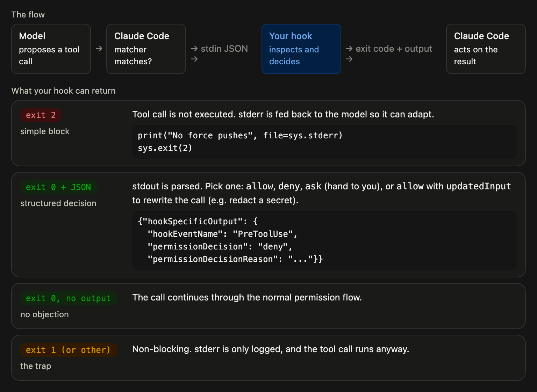Click 'What your hook can return' heading

click(64, 91)
